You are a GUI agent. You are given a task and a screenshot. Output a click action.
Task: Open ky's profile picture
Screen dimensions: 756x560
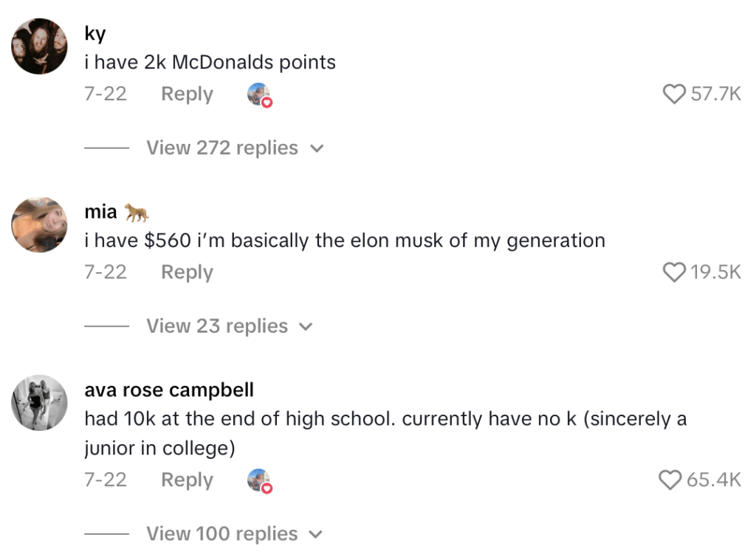point(40,46)
